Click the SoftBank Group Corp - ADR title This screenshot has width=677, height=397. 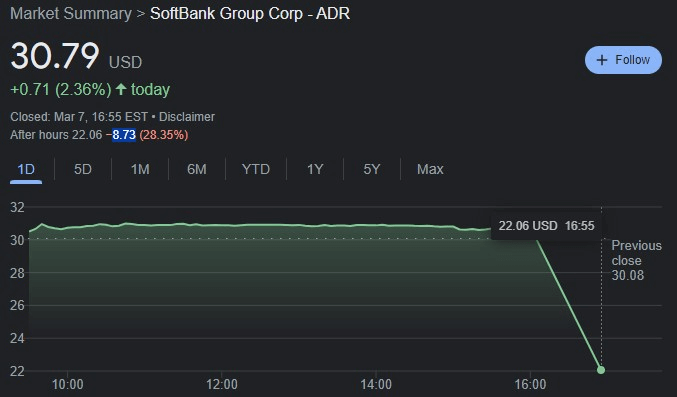coord(250,13)
